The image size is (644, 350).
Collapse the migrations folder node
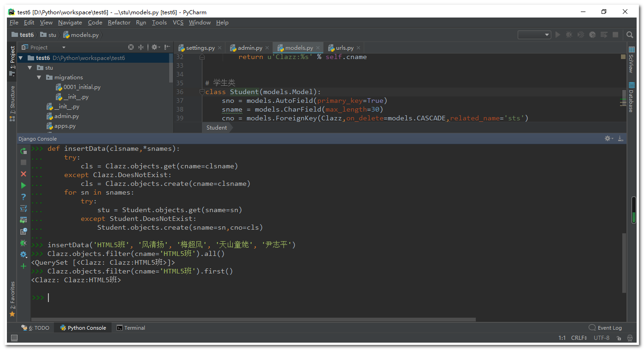click(x=39, y=77)
